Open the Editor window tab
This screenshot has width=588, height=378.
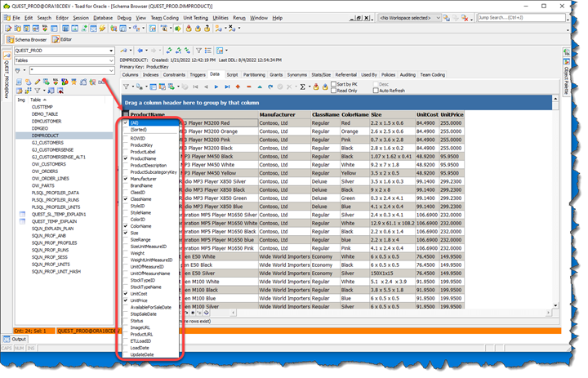pos(62,39)
